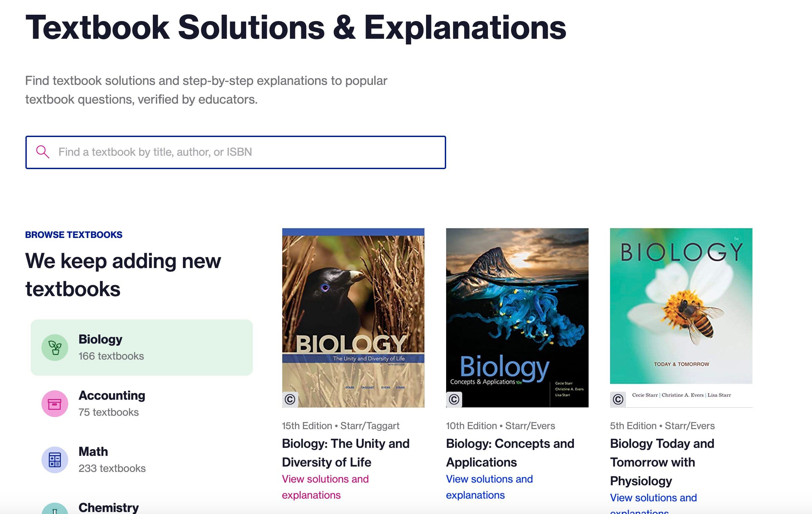Switch to Math 233 textbooks category
The image size is (812, 514).
click(x=141, y=460)
